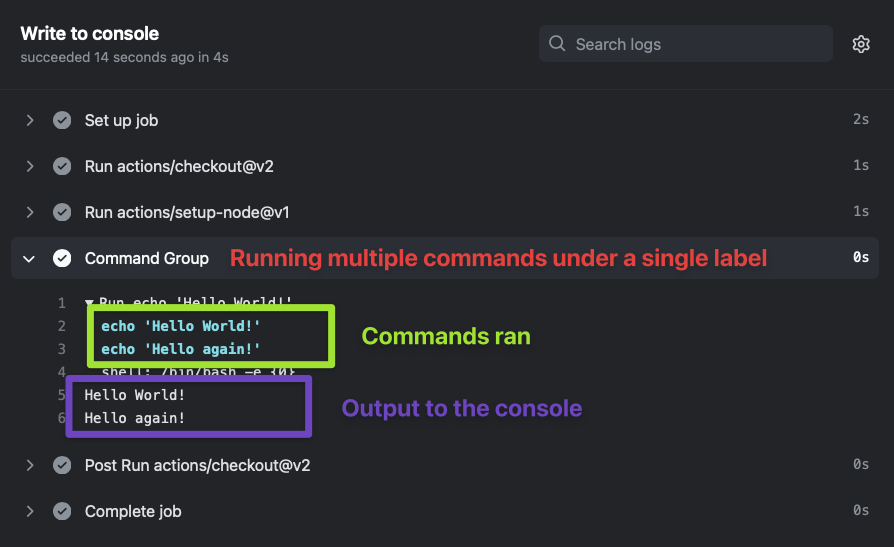Click the magnifier icon in Search logs
This screenshot has width=894, height=547.
557,44
